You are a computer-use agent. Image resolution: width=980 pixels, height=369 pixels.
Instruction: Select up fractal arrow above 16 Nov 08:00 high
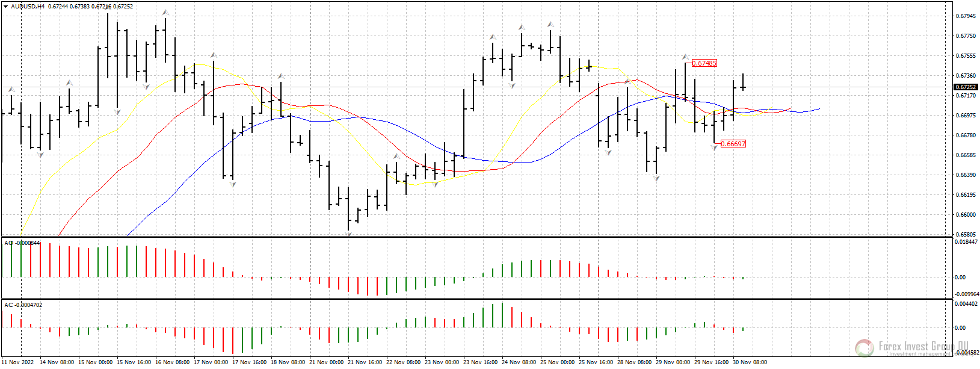(x=165, y=13)
